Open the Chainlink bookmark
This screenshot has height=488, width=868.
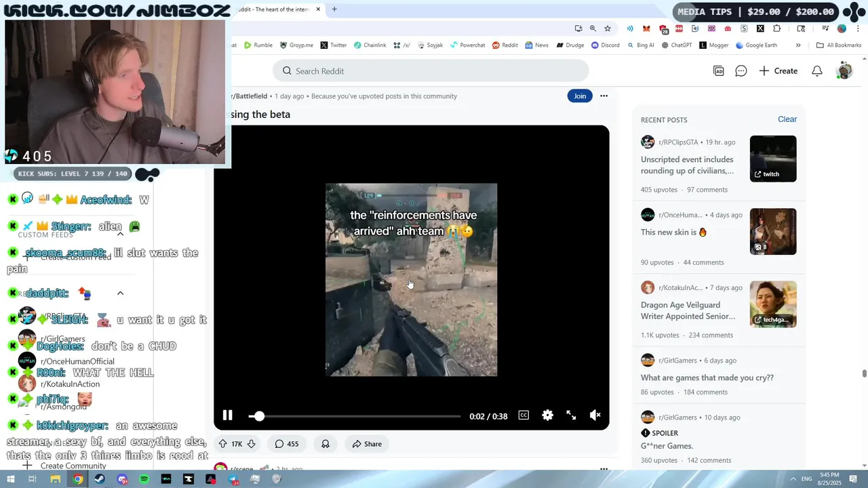tap(370, 45)
